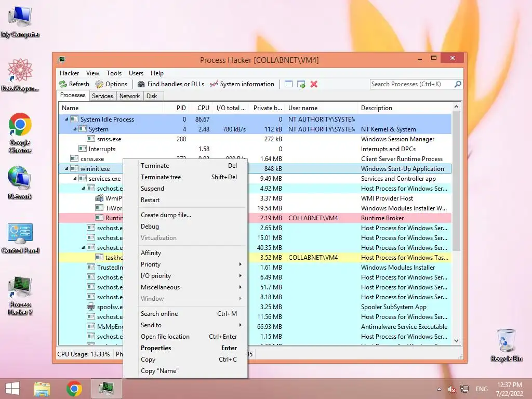
Task: Click Process Hacker taskbar button
Action: (x=106, y=389)
